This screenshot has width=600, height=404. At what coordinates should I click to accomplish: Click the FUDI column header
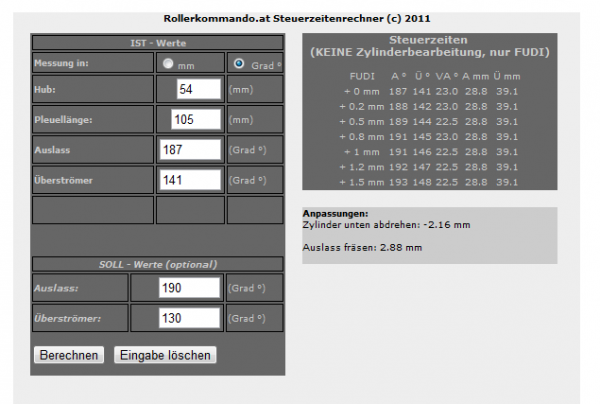tap(362, 77)
